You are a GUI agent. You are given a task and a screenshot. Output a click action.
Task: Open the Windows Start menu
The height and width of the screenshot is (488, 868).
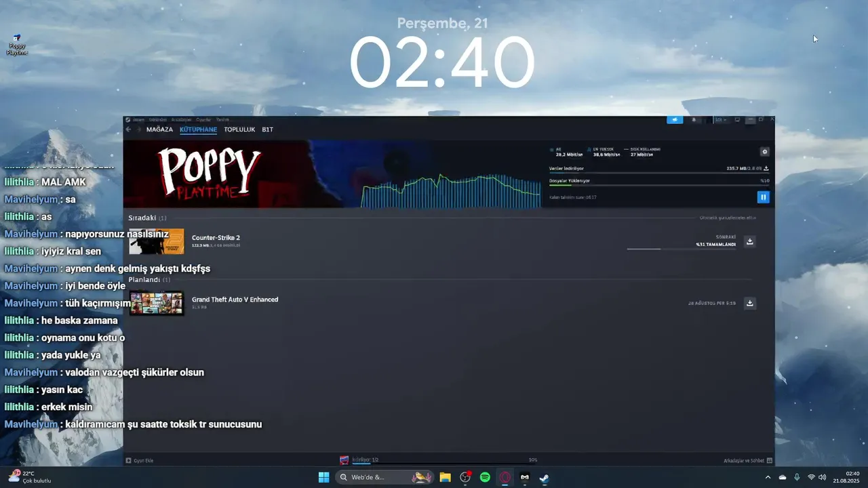[324, 477]
